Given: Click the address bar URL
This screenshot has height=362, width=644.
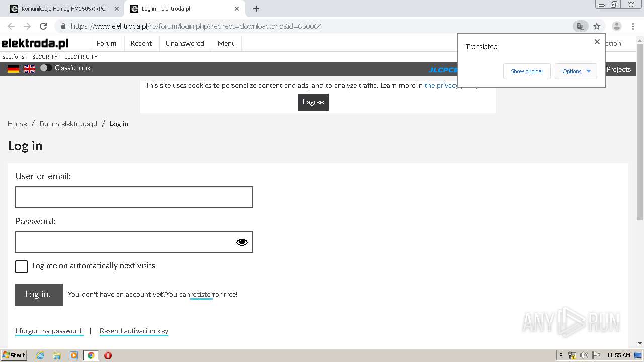Looking at the screenshot, I should [x=196, y=26].
